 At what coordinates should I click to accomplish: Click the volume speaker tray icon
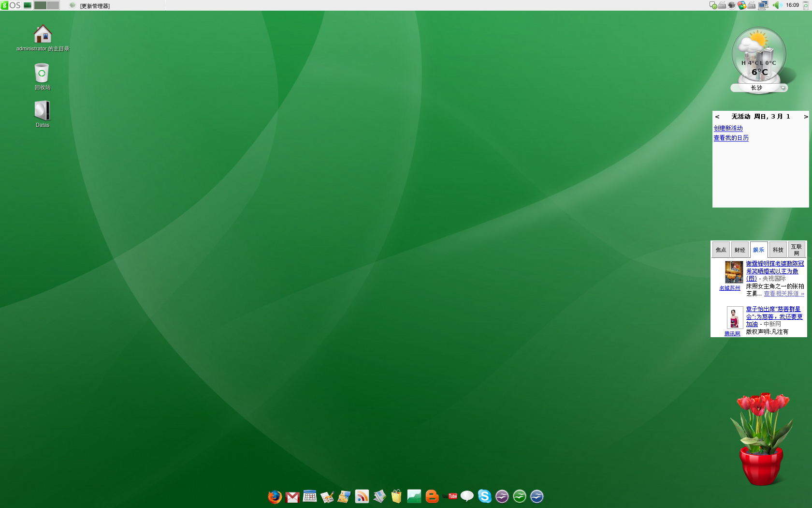click(777, 5)
